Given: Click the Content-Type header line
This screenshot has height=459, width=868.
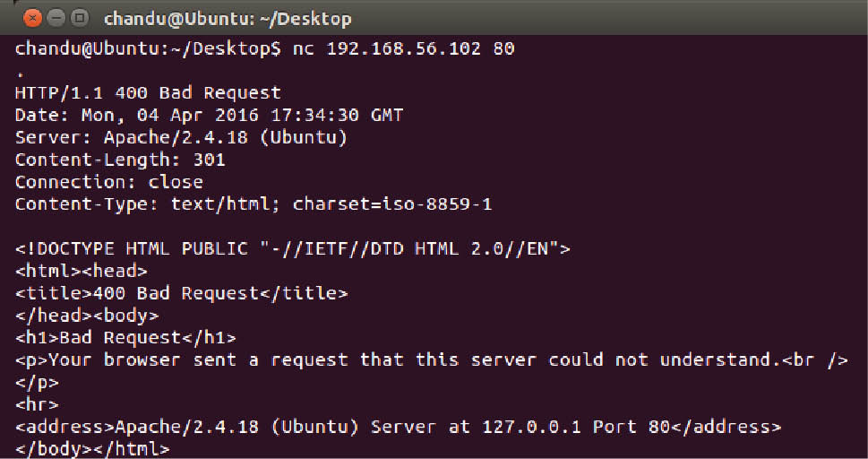Looking at the screenshot, I should pyautogui.click(x=254, y=204).
